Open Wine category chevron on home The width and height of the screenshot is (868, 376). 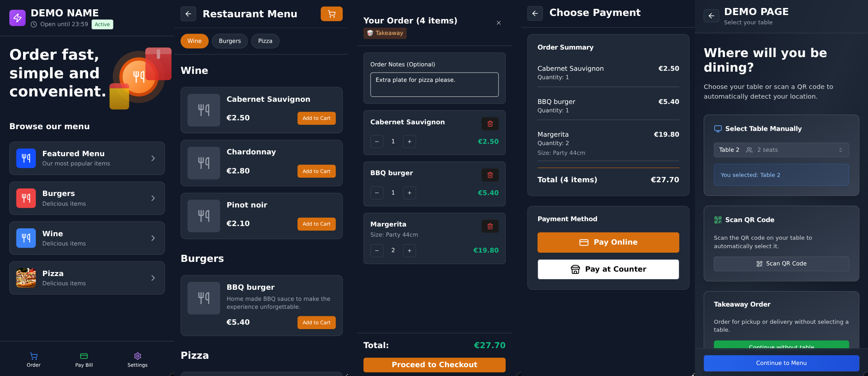(x=153, y=238)
